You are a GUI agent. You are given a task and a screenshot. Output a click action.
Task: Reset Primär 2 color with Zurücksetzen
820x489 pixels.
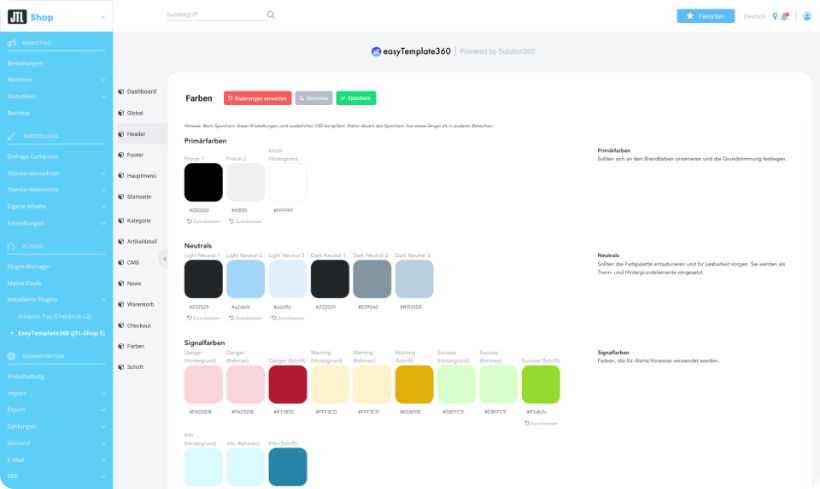[x=245, y=221]
